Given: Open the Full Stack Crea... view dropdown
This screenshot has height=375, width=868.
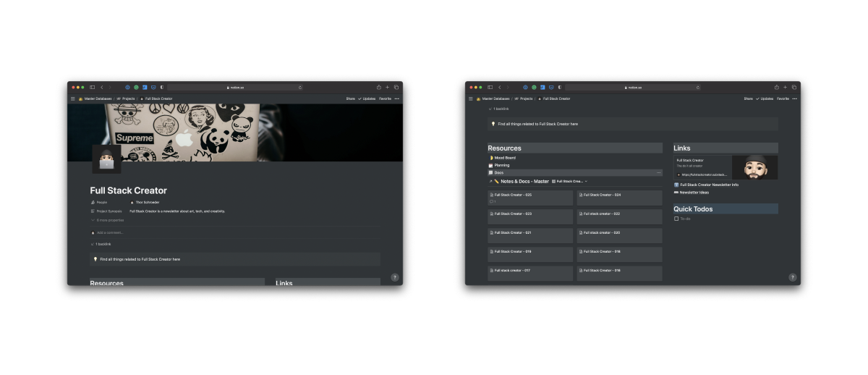Looking at the screenshot, I should tap(570, 181).
